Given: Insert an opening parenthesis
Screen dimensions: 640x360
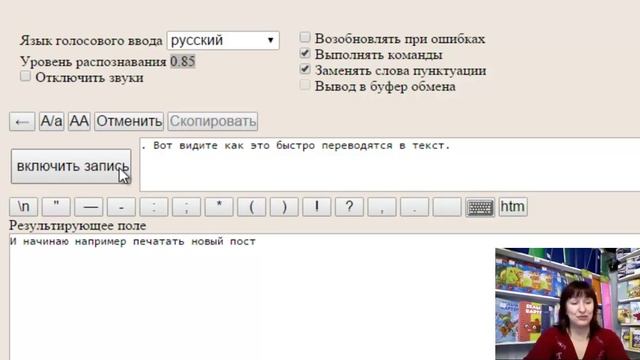Looking at the screenshot, I should click(252, 207).
